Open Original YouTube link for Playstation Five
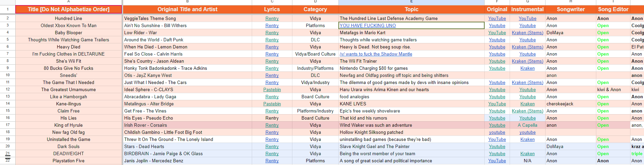The height and width of the screenshot is (165, 644). (x=497, y=161)
